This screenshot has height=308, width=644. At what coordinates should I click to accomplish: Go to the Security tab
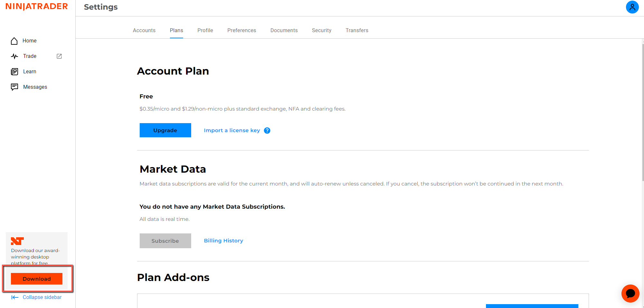pos(322,30)
